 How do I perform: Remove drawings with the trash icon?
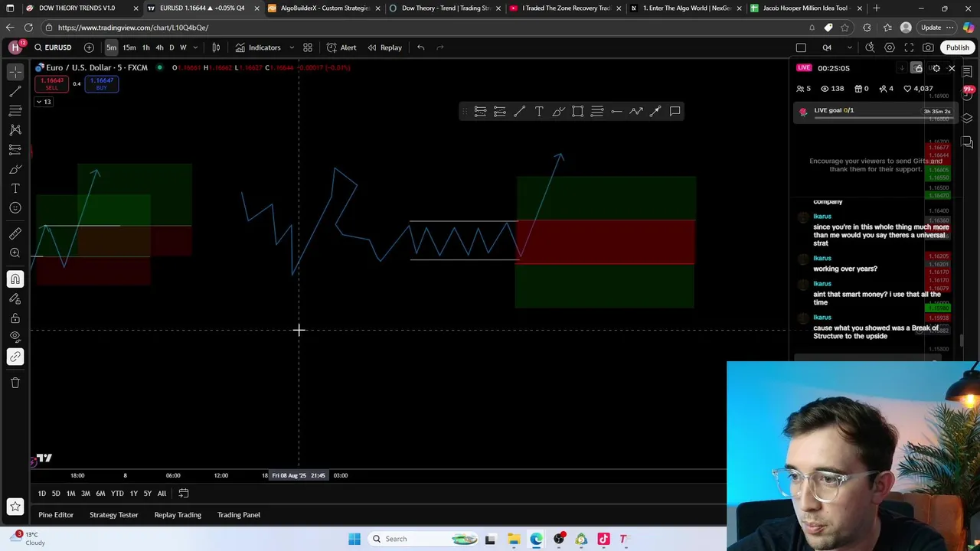[15, 383]
